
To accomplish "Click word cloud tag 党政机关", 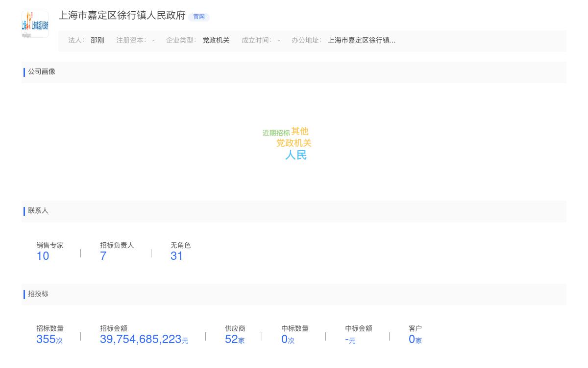I will point(294,143).
